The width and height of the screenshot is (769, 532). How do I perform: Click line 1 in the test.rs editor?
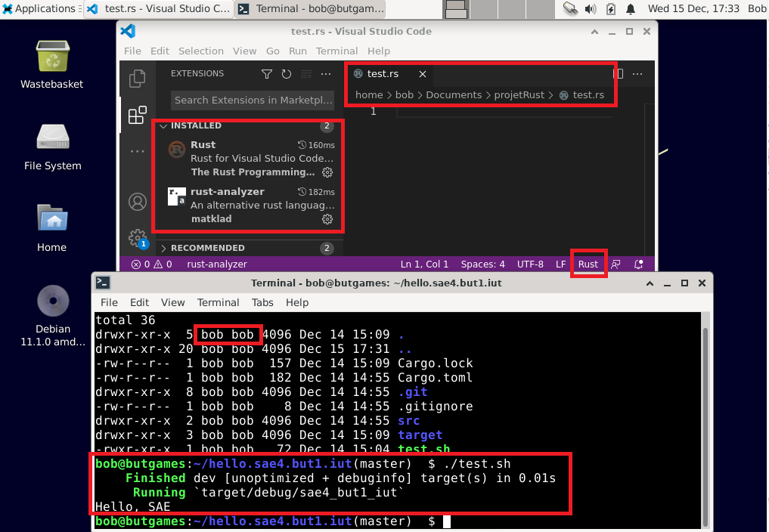pyautogui.click(x=504, y=112)
